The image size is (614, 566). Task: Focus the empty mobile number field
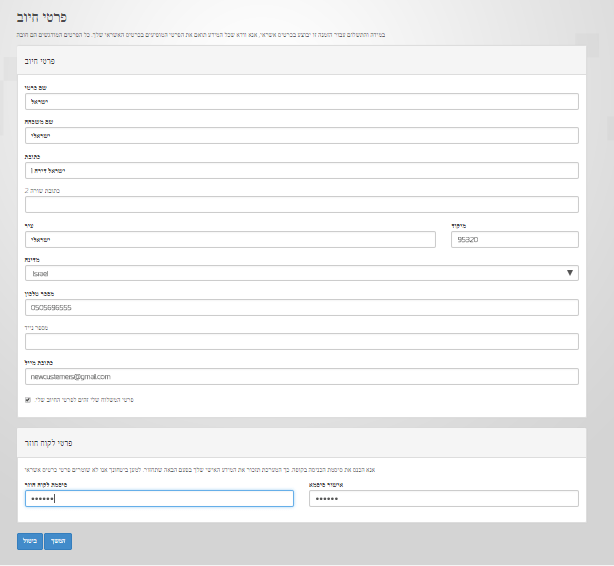pyautogui.click(x=300, y=342)
